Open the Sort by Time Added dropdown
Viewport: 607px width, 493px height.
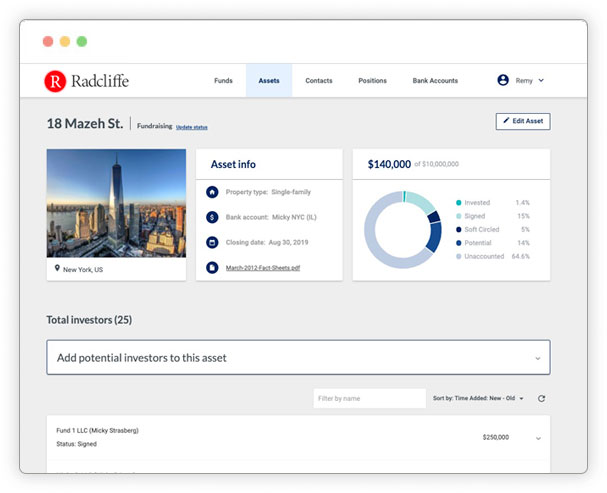[478, 398]
